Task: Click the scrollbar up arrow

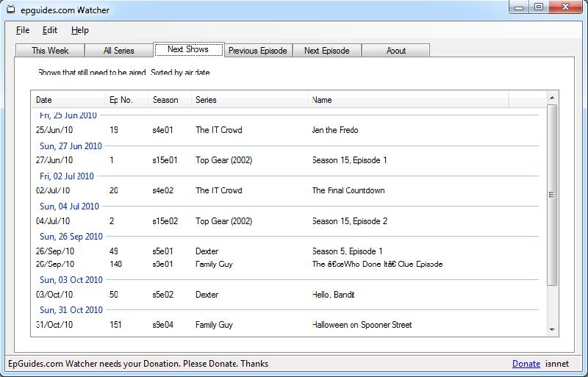Action: pos(552,98)
